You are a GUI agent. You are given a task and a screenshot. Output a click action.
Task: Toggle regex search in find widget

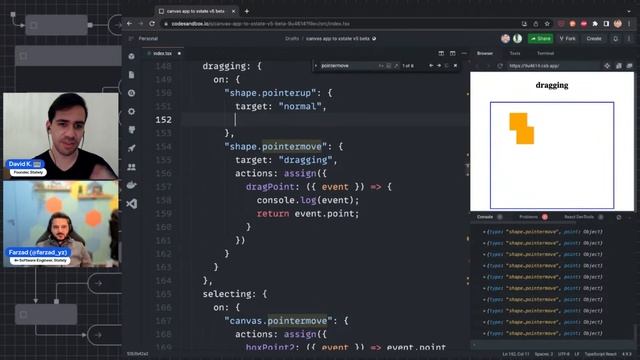coord(396,65)
